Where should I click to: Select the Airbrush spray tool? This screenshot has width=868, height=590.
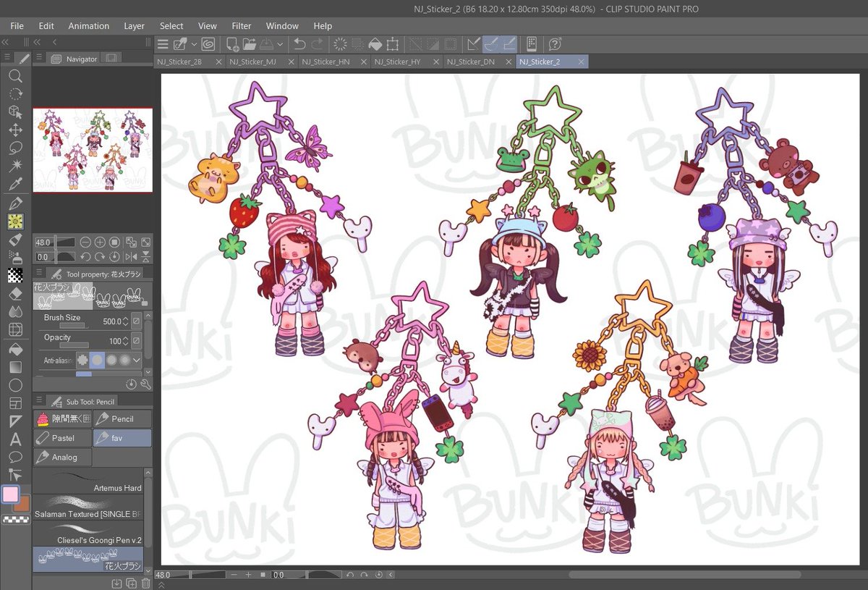(x=15, y=257)
